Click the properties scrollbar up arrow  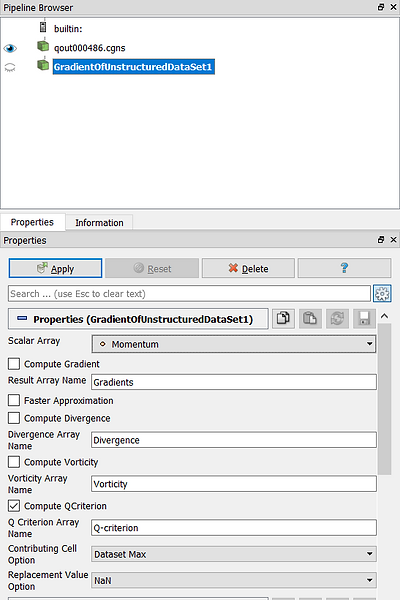[385, 316]
